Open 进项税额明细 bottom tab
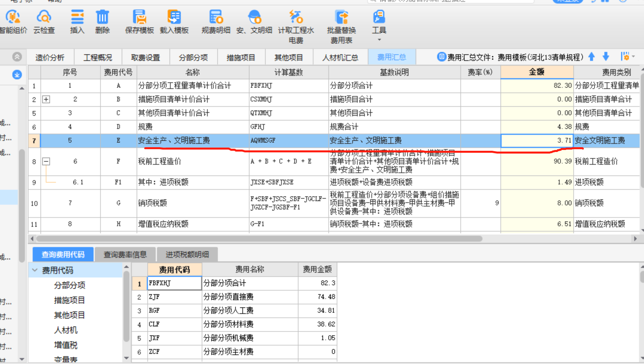Screen dimensions: 644x364 [x=187, y=255]
